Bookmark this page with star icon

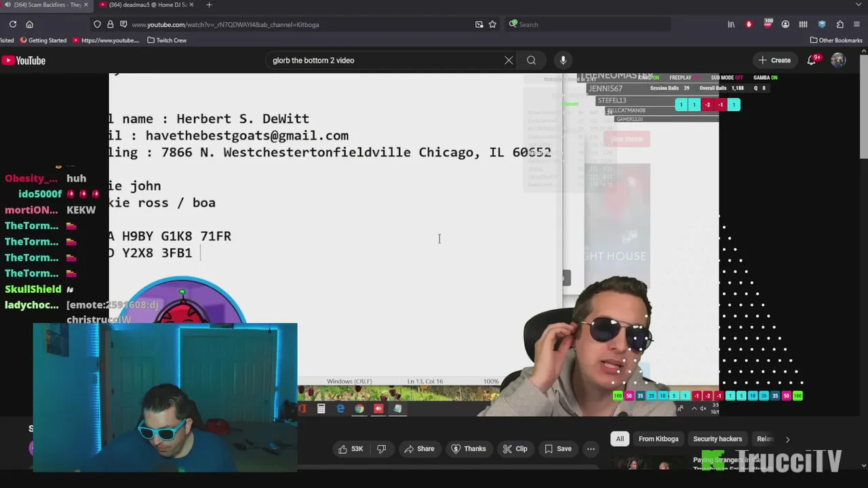(x=492, y=24)
